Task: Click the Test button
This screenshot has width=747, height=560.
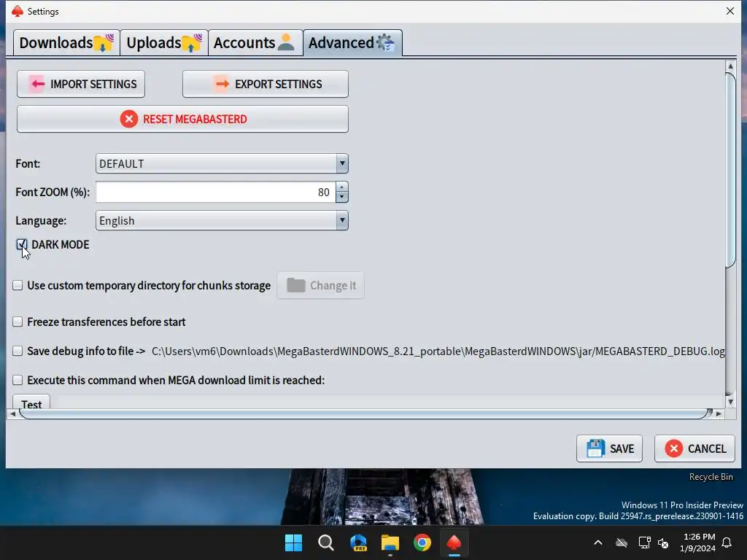Action: [31, 402]
